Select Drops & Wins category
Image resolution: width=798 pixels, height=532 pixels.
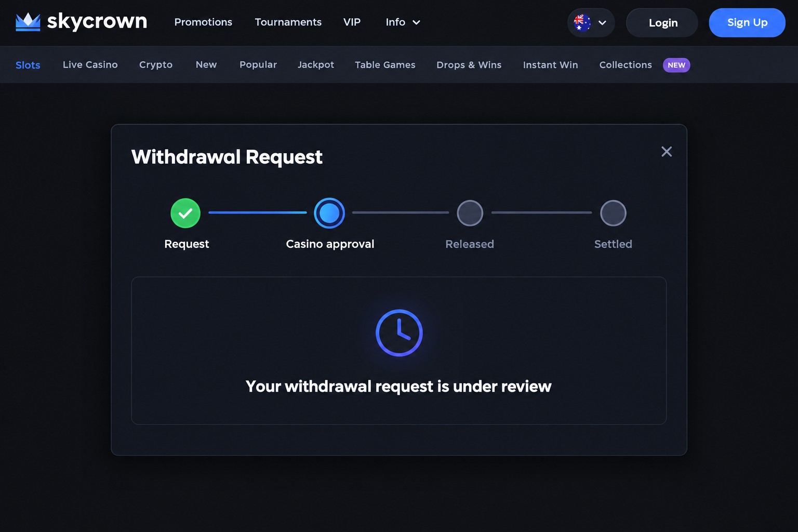coord(469,65)
